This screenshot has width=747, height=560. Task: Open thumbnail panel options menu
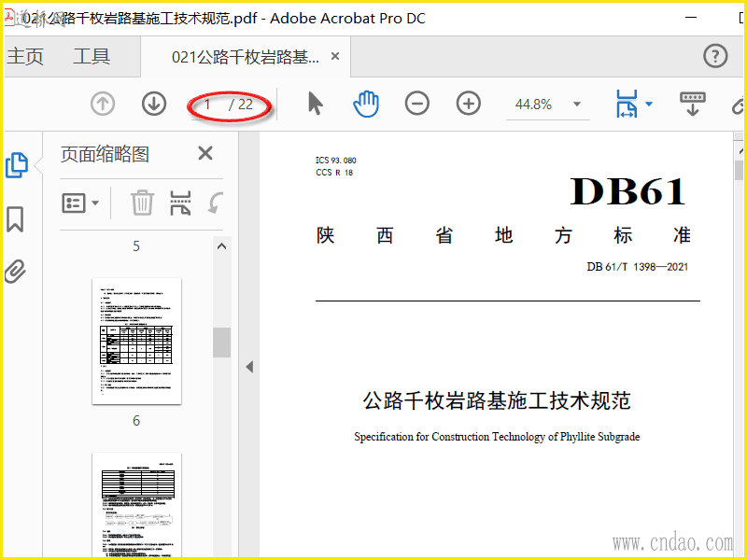click(80, 203)
